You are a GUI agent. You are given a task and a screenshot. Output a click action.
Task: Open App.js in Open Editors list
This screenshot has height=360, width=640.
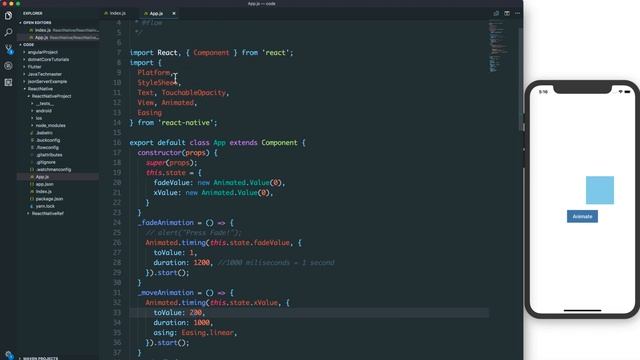[41, 38]
